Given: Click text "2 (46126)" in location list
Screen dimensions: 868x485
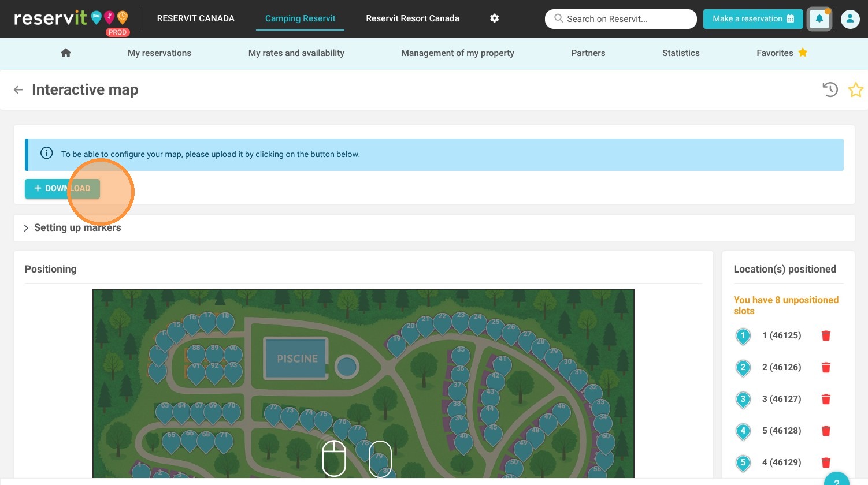Looking at the screenshot, I should pyautogui.click(x=781, y=367).
